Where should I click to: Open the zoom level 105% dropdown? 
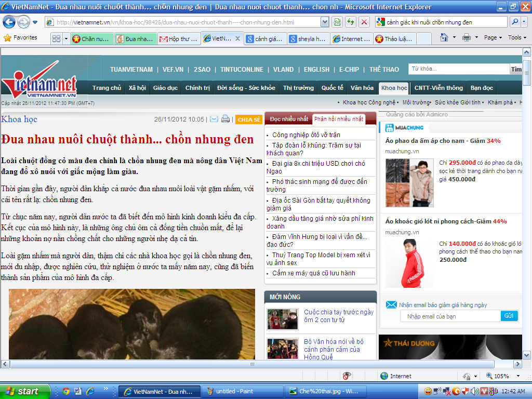click(518, 376)
